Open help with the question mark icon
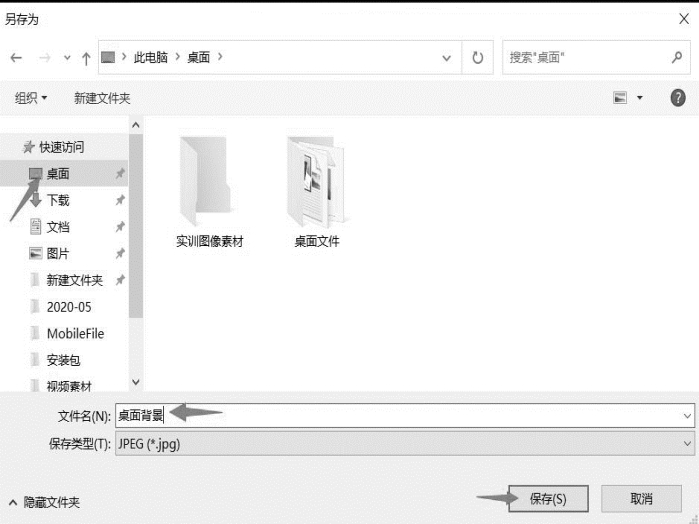699x524 pixels. coord(678,97)
